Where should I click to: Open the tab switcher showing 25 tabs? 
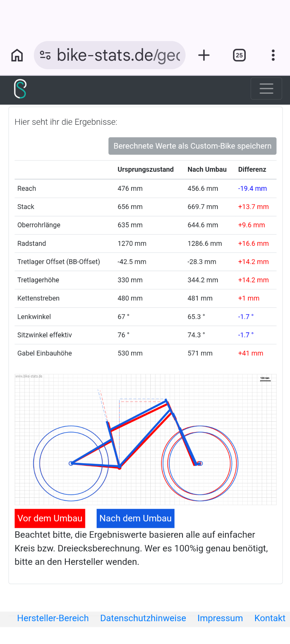(239, 55)
